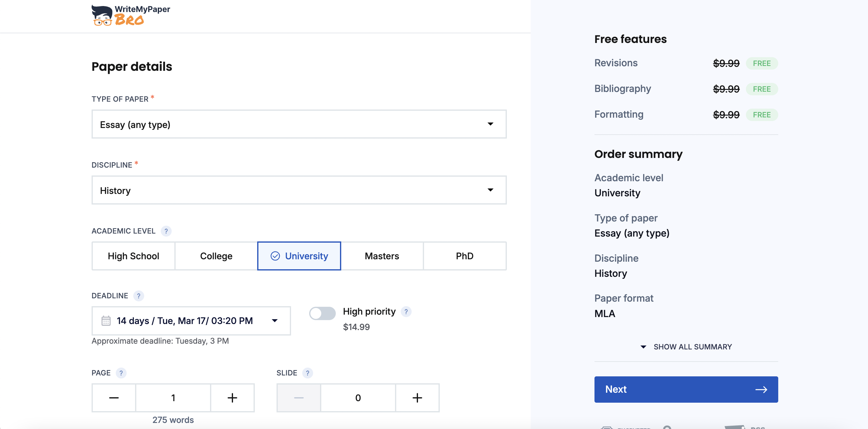Open the Type of Paper dropdown
868x429 pixels.
click(299, 124)
